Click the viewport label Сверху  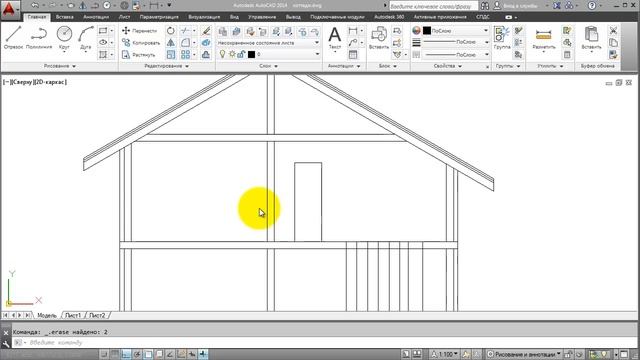23,82
